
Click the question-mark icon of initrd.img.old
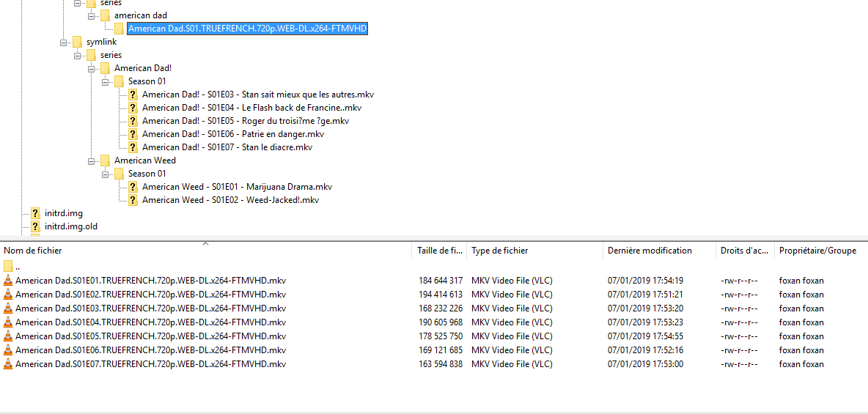tap(35, 226)
